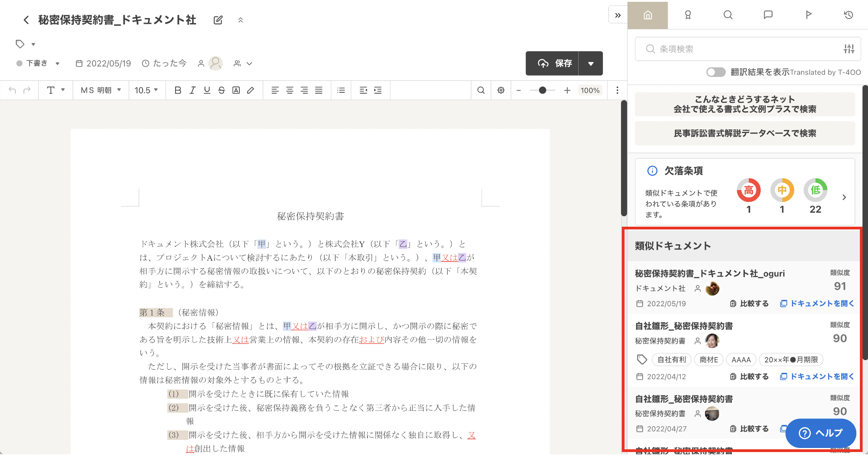Switch to the history tab in sidebar
The image size is (868, 457).
click(x=848, y=15)
